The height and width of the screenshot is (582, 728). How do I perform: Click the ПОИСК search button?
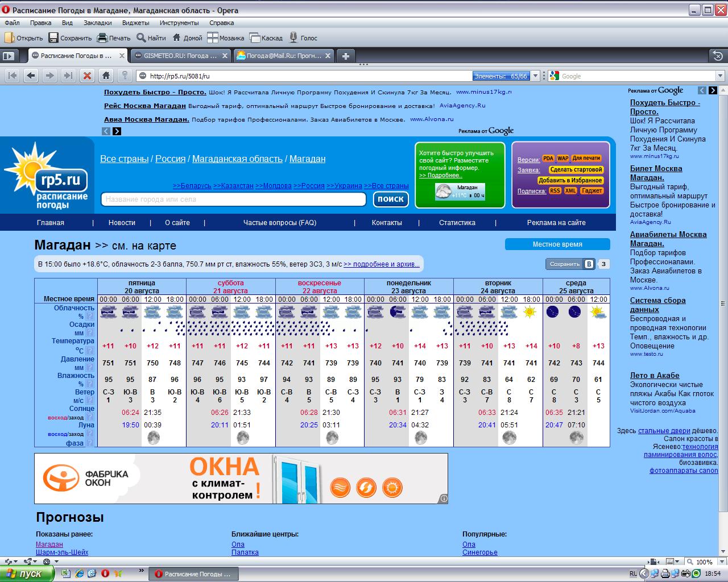click(390, 199)
